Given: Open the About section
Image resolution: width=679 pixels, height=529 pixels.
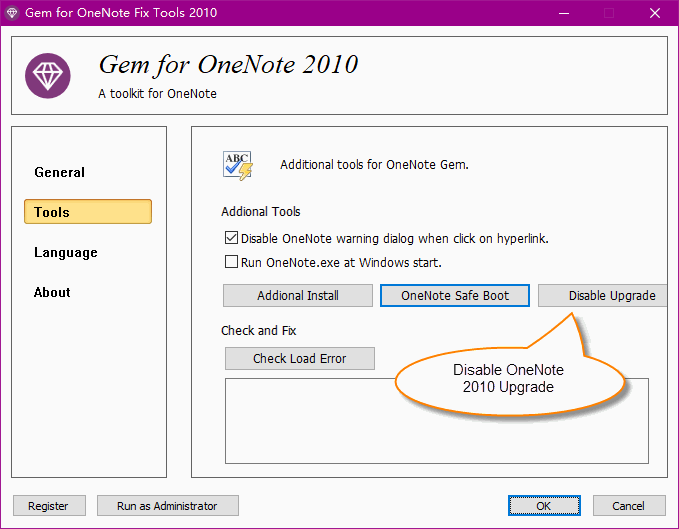Looking at the screenshot, I should tap(52, 293).
